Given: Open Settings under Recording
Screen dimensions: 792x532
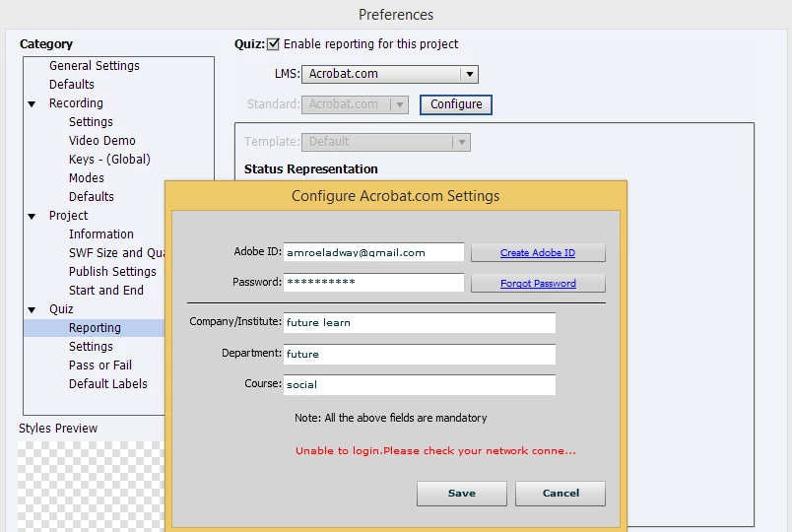Looking at the screenshot, I should click(x=91, y=122).
